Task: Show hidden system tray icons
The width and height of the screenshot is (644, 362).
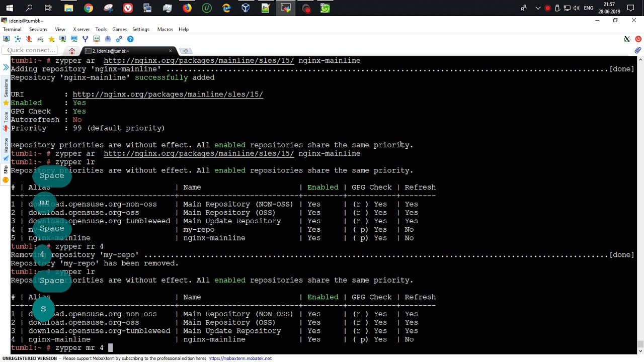Action: pos(538,8)
